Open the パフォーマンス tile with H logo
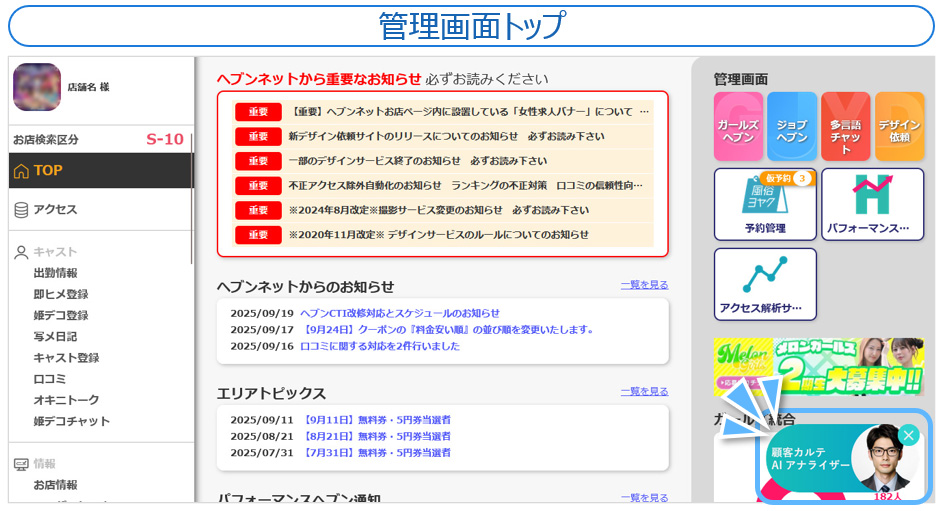 872,204
